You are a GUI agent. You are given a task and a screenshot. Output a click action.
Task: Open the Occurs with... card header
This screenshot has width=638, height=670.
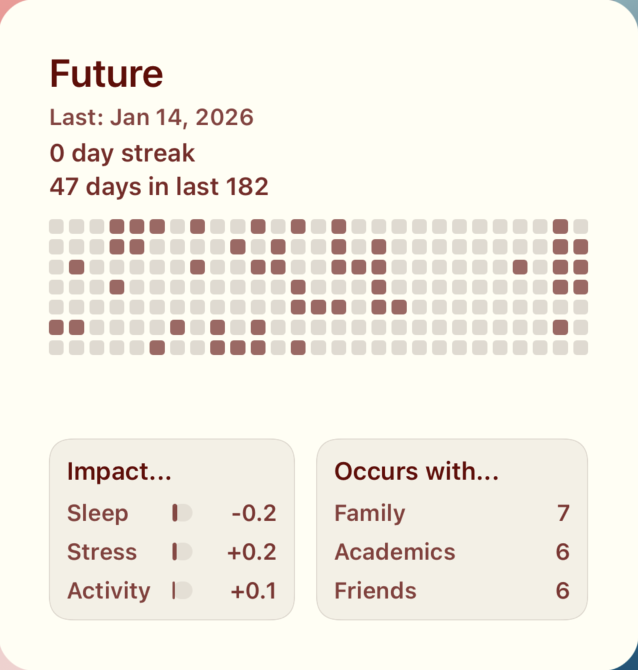[x=416, y=472]
